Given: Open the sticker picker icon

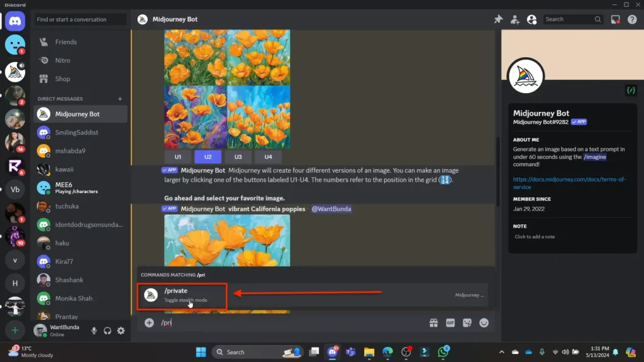Looking at the screenshot, I should (x=467, y=322).
